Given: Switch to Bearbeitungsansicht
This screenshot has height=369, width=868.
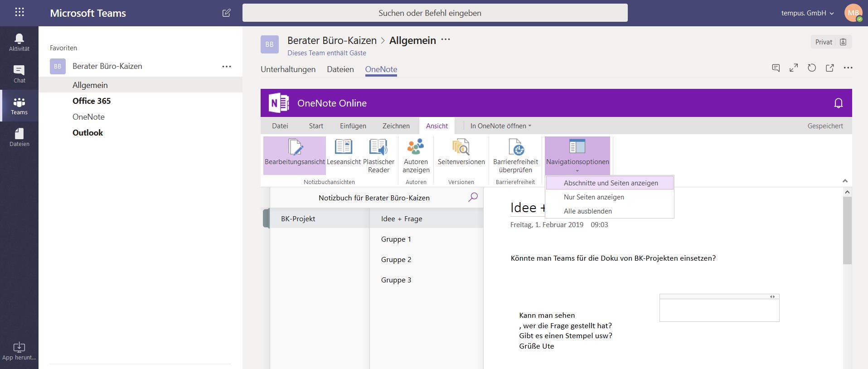Looking at the screenshot, I should click(295, 155).
